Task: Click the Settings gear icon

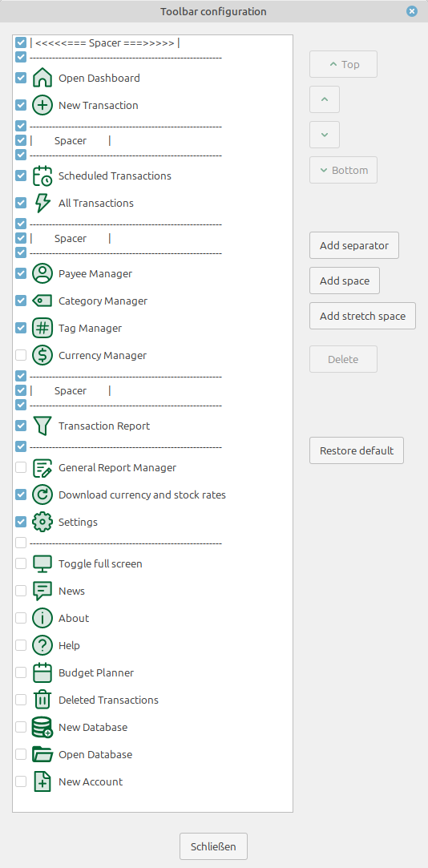Action: point(42,522)
